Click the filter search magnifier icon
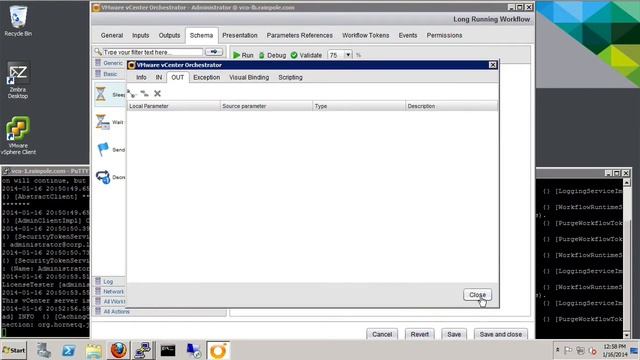The width and height of the screenshot is (640, 360). [x=98, y=52]
